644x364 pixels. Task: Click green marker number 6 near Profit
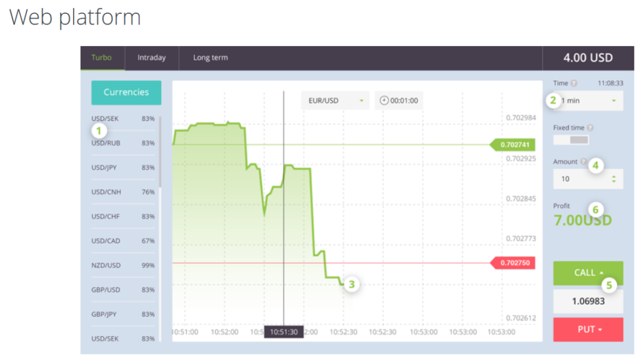click(x=596, y=209)
